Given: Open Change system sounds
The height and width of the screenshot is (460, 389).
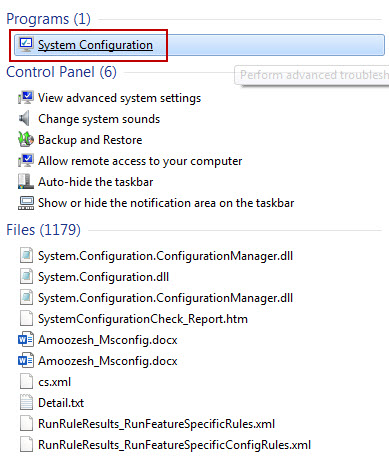Looking at the screenshot, I should [x=99, y=119].
